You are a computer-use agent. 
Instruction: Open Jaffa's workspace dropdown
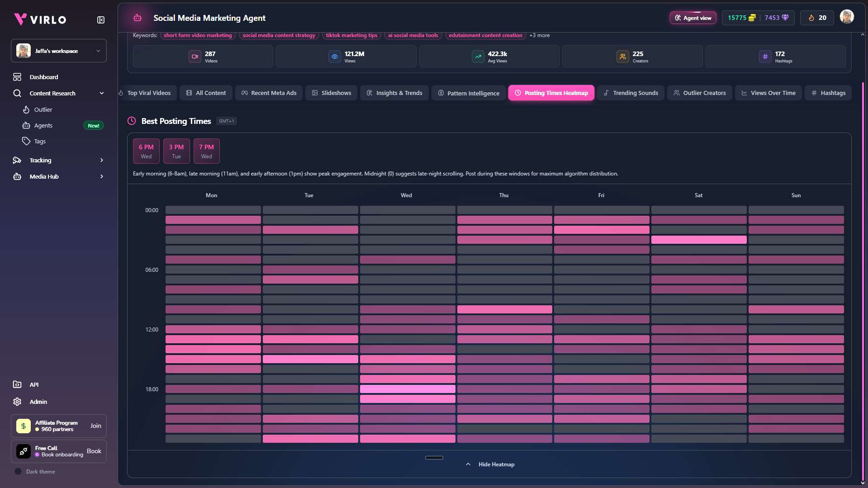(x=59, y=51)
